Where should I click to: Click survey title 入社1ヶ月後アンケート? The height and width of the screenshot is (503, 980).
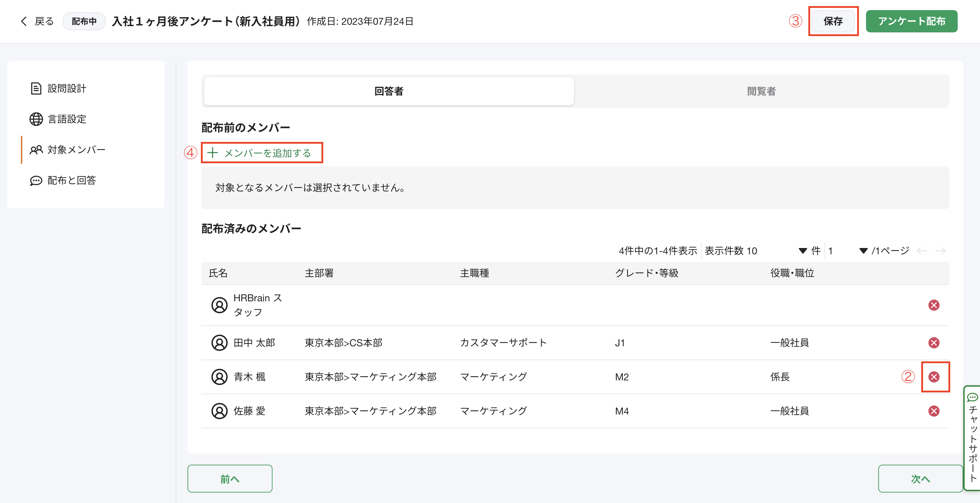pos(206,21)
